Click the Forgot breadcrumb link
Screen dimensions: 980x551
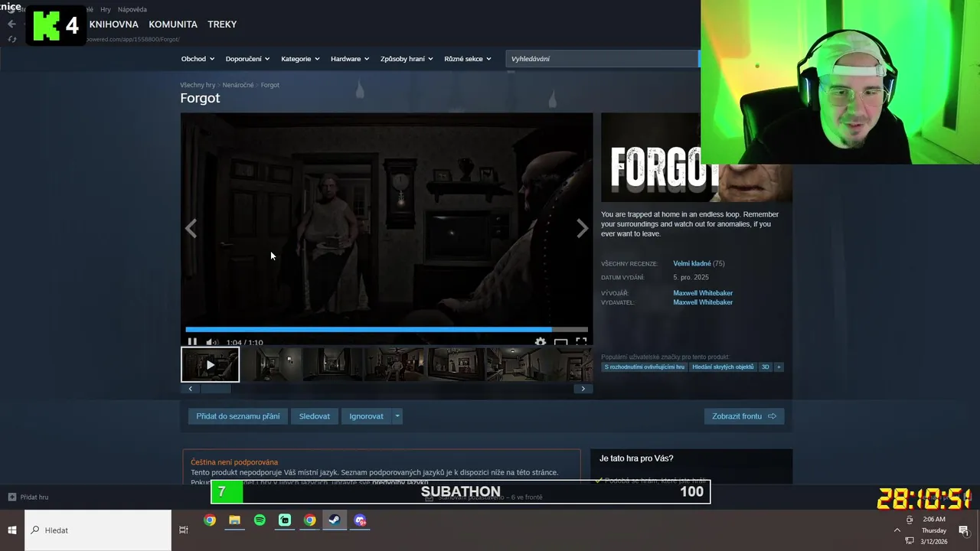[x=269, y=85]
